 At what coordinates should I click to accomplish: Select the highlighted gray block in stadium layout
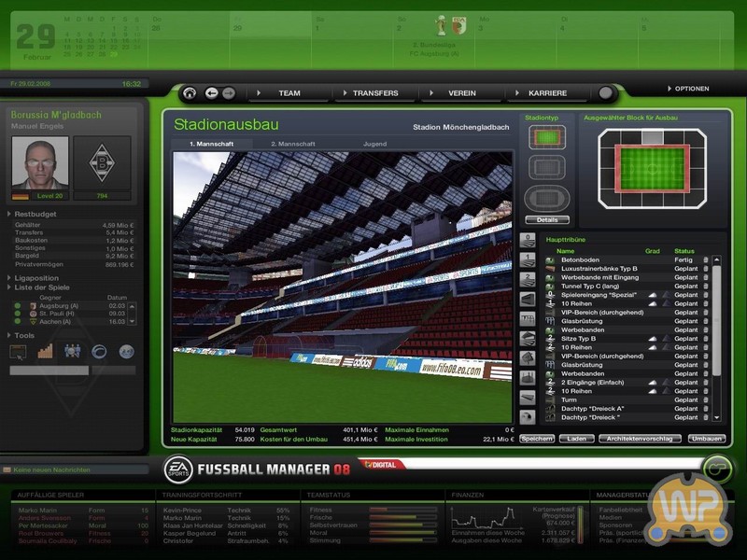click(652, 137)
